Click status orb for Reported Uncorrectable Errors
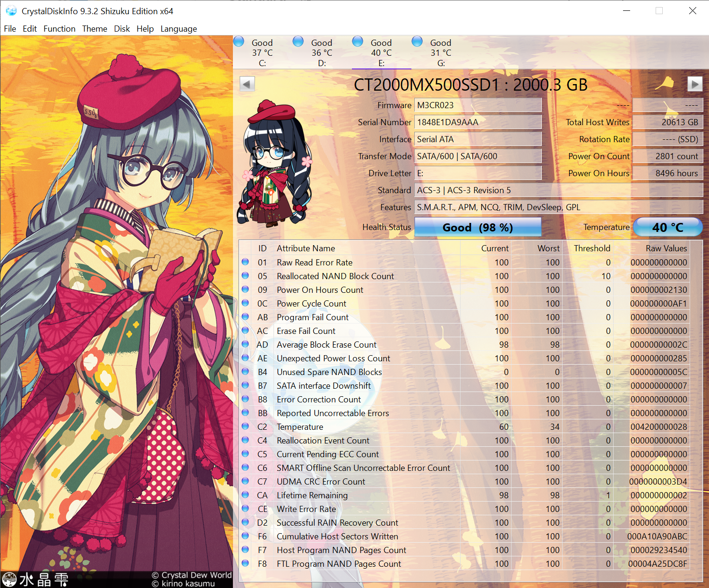Image resolution: width=709 pixels, height=588 pixels. [245, 412]
